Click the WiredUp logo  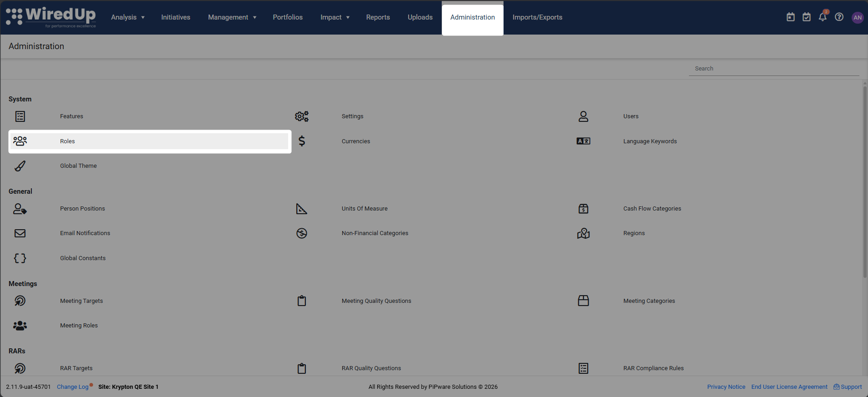tap(51, 17)
